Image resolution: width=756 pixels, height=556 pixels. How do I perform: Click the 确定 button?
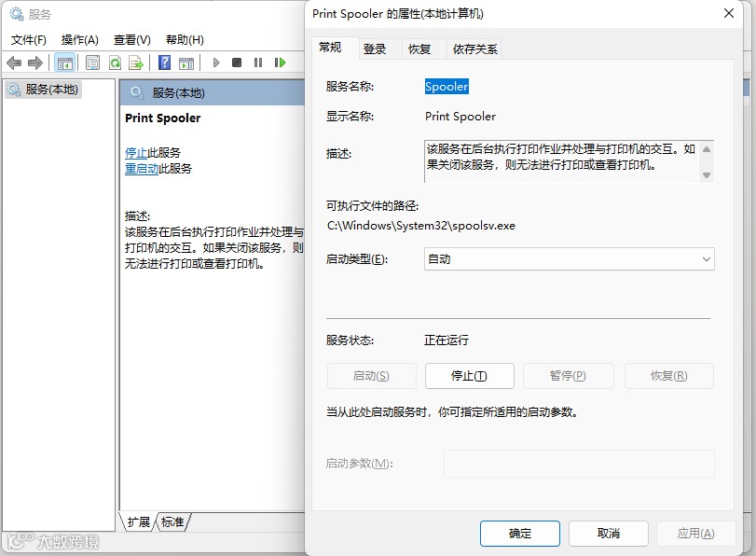click(520, 534)
